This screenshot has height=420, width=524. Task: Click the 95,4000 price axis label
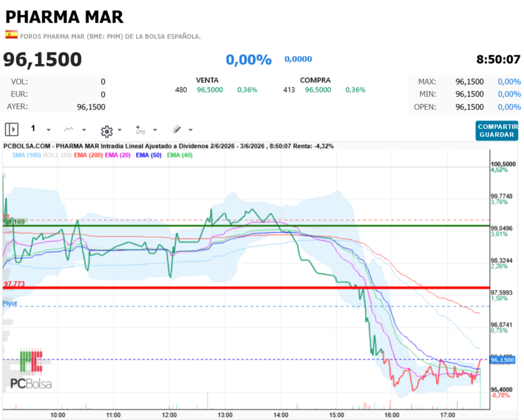pyautogui.click(x=501, y=390)
